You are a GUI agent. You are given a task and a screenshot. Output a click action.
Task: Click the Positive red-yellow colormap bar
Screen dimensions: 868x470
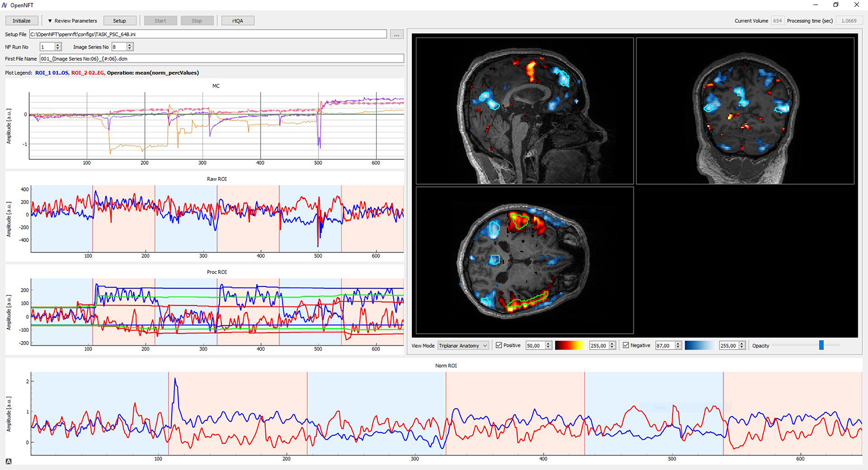570,346
